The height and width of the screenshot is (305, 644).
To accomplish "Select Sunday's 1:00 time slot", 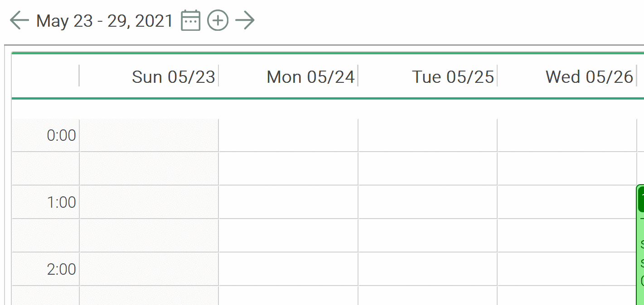I will tap(149, 202).
